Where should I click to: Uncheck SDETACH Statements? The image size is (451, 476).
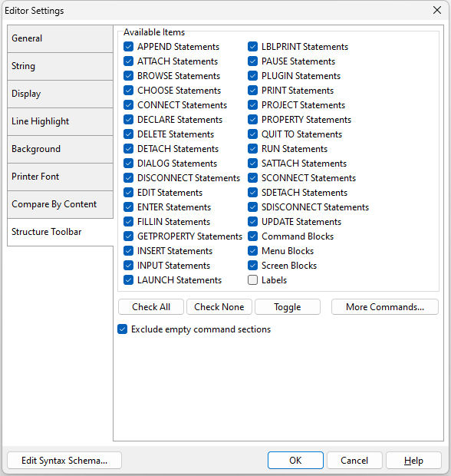tap(252, 193)
